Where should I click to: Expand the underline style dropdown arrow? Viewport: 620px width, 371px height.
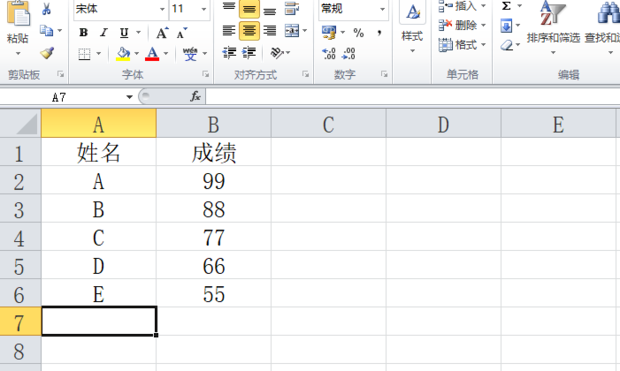click(138, 32)
